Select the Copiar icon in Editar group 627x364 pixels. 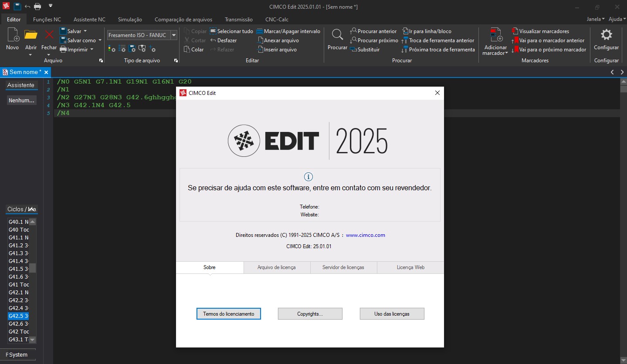[x=187, y=31]
